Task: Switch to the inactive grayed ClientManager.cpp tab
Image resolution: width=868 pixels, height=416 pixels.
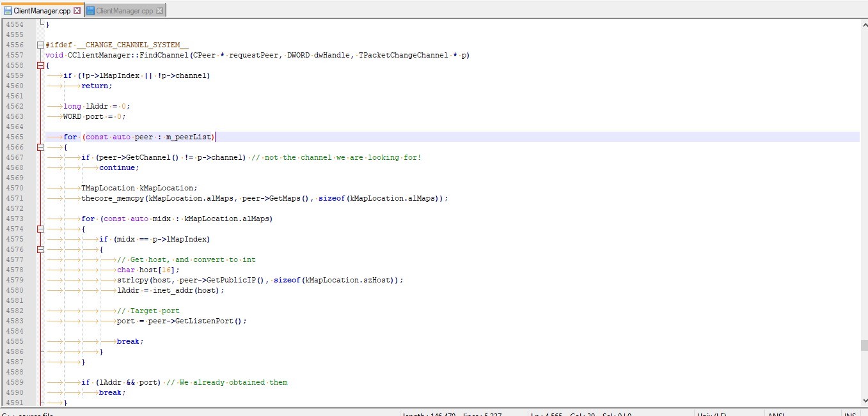Action: tap(125, 11)
